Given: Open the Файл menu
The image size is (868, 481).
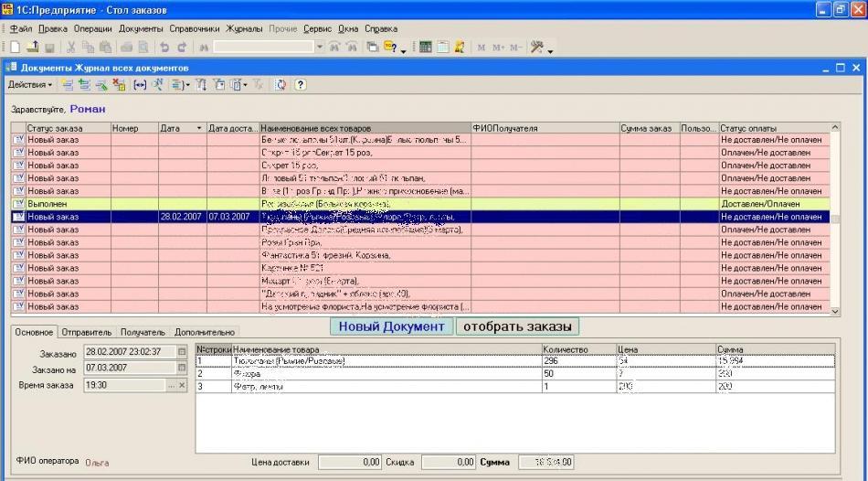Looking at the screenshot, I should [21, 29].
